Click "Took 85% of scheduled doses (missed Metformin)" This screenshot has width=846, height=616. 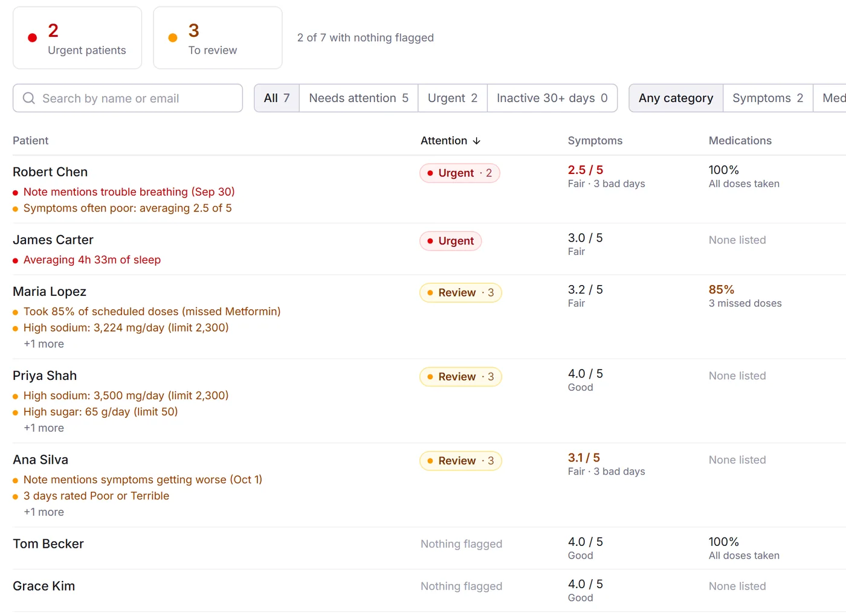[152, 311]
